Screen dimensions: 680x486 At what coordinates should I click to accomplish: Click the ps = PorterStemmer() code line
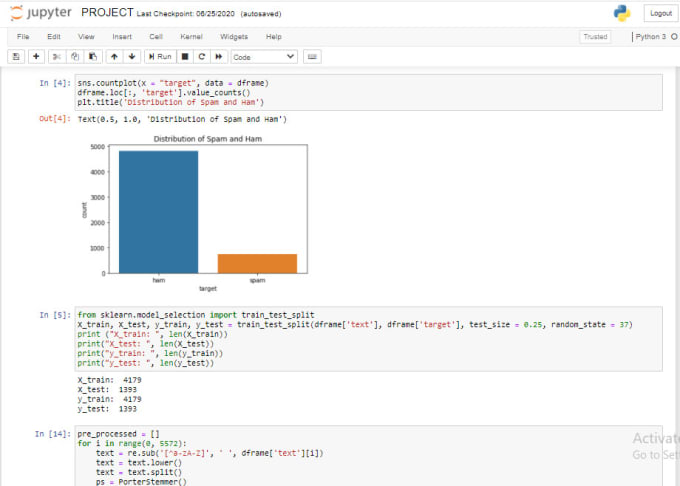(x=141, y=482)
